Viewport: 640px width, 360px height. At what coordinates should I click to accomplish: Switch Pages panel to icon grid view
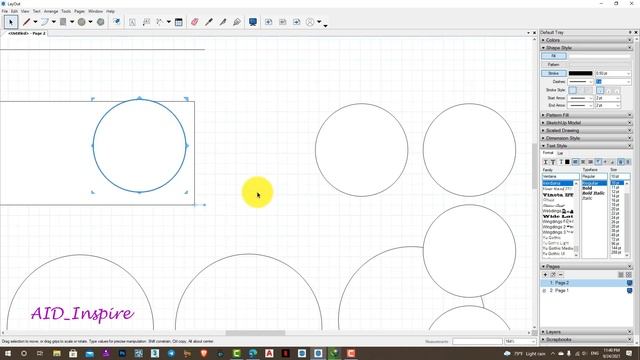[x=629, y=275]
